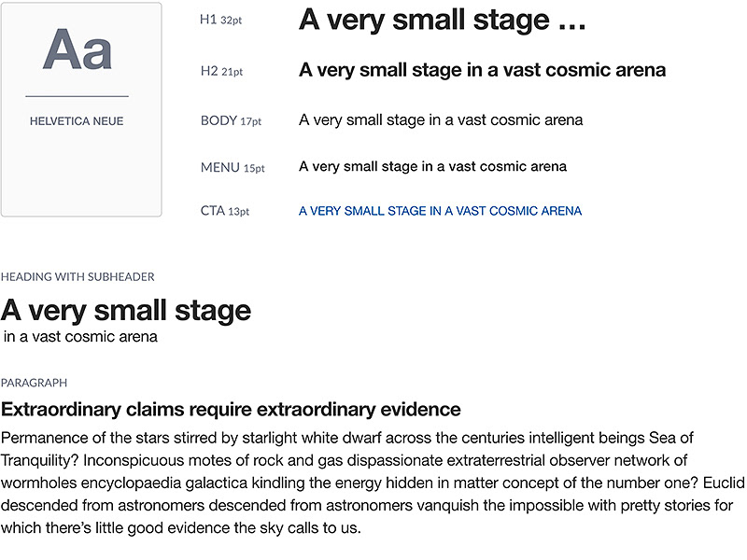Click the HEADING WITH SUBHEADER section label

(x=78, y=277)
